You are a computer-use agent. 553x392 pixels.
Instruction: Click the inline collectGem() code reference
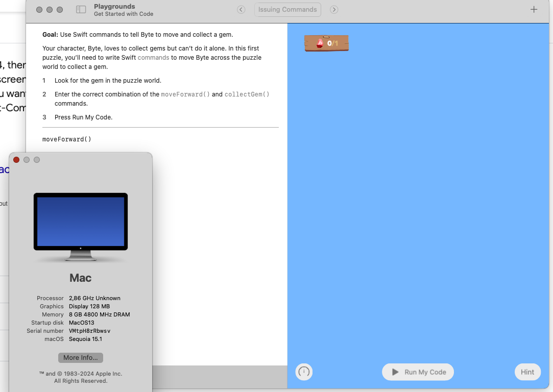pyautogui.click(x=247, y=94)
